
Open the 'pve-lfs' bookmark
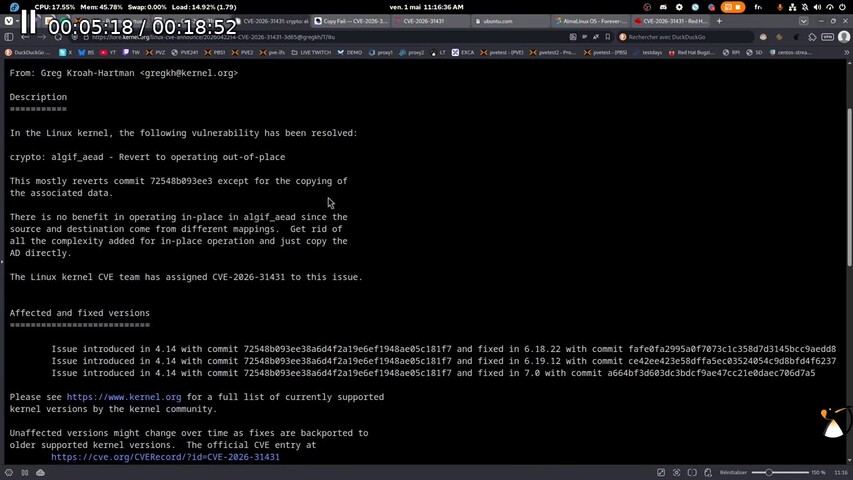coord(273,53)
